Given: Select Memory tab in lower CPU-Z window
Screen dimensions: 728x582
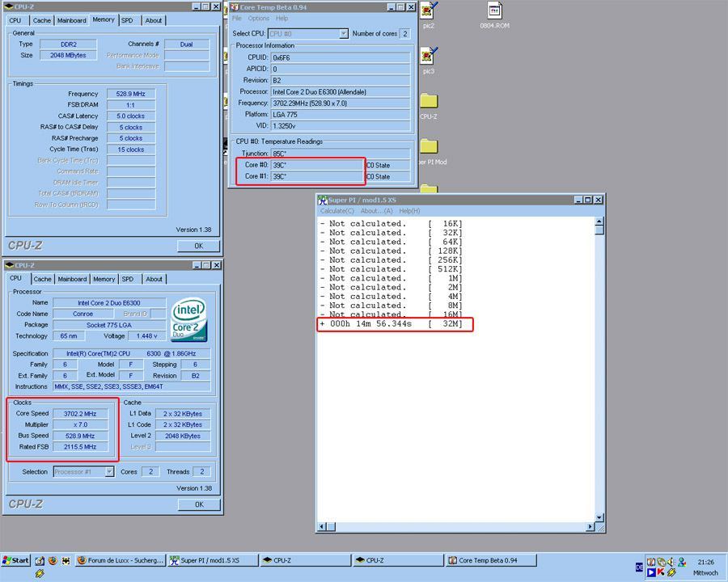Looking at the screenshot, I should (x=104, y=279).
